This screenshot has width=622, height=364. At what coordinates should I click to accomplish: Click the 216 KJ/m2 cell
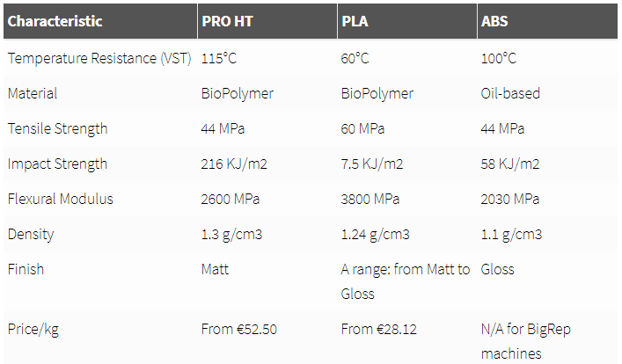(x=234, y=164)
